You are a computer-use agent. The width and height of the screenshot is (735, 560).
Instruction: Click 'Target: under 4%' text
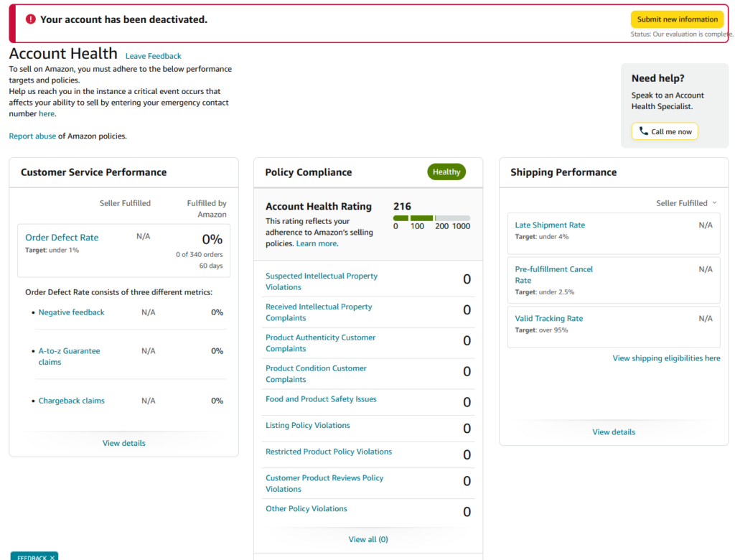[x=542, y=237]
